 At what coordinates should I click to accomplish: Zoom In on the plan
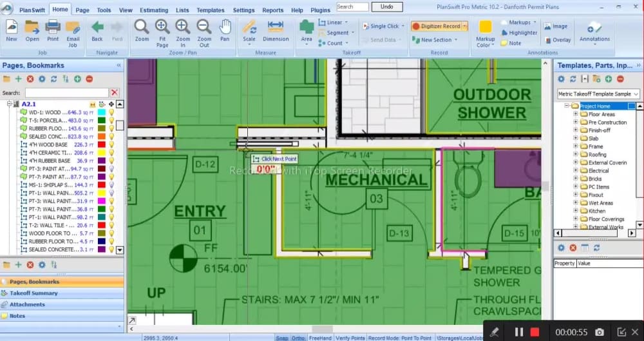(x=183, y=34)
